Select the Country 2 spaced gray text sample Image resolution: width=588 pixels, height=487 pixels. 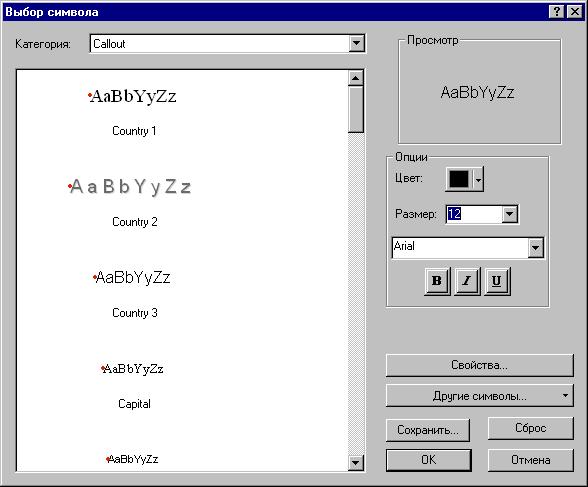tap(129, 186)
